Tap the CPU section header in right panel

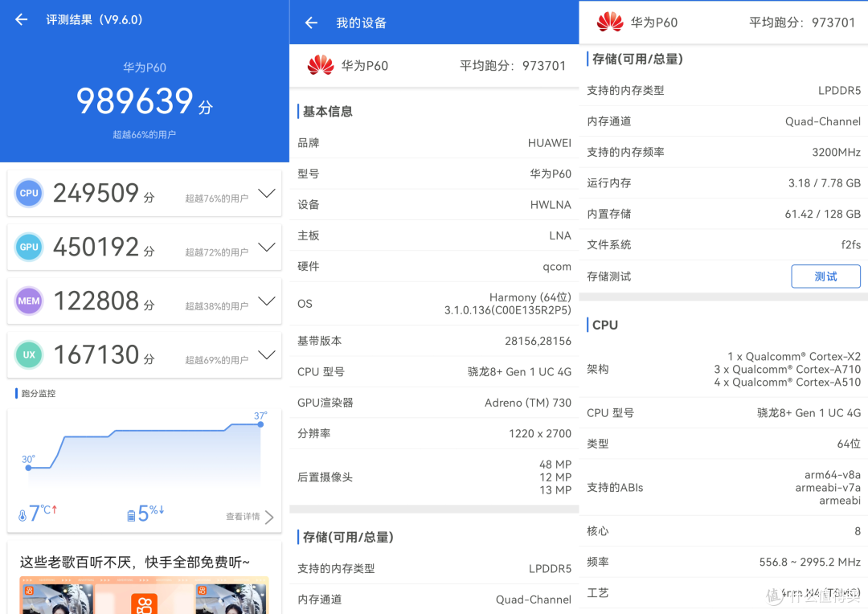604,325
